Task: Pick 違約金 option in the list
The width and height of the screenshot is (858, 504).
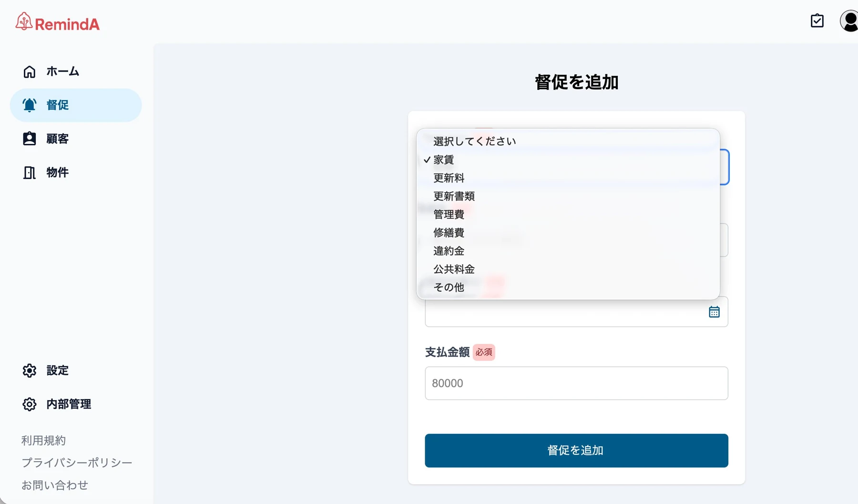Action: 568,251
